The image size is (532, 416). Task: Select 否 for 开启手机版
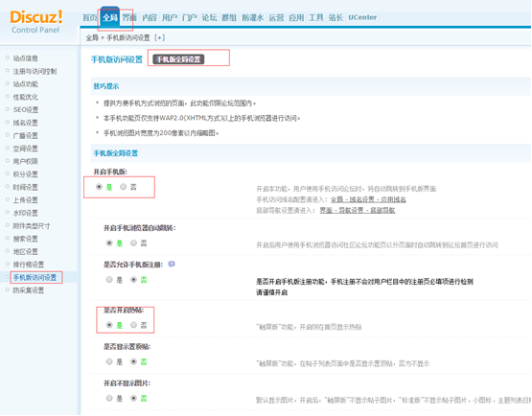124,187
